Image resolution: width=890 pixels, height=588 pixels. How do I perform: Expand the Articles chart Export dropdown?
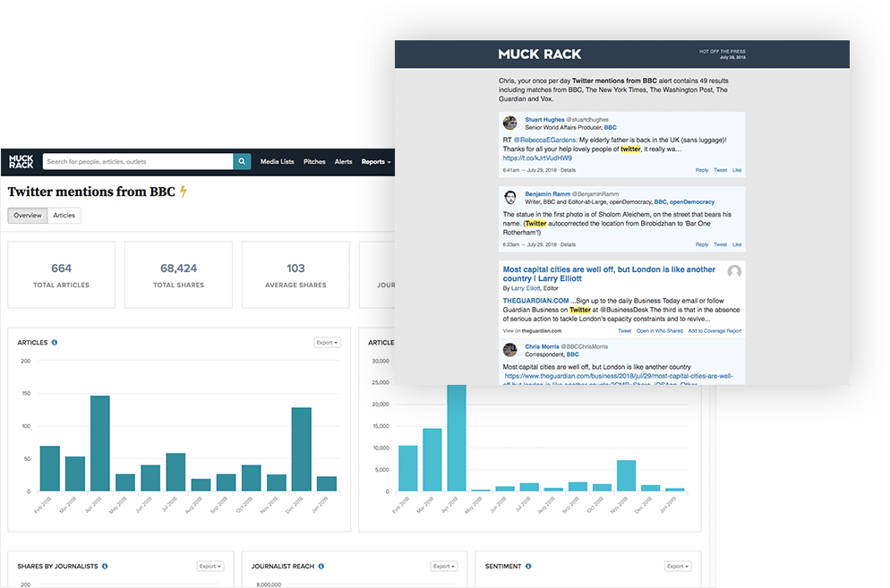coord(327,342)
